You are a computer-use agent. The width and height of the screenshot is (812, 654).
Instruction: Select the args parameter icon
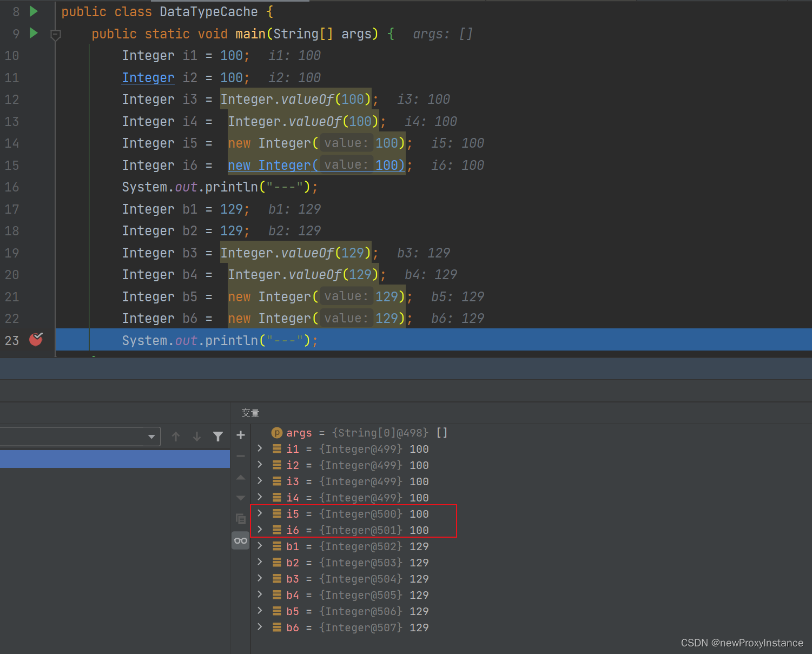(277, 433)
